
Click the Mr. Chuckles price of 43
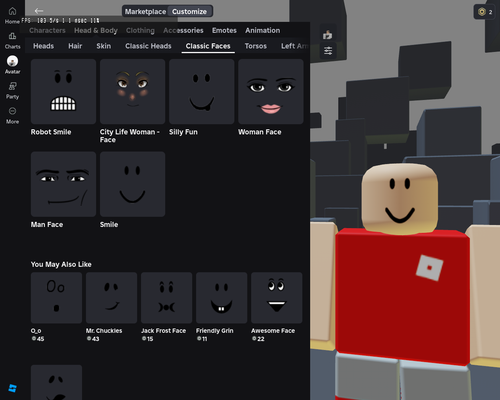point(93,339)
